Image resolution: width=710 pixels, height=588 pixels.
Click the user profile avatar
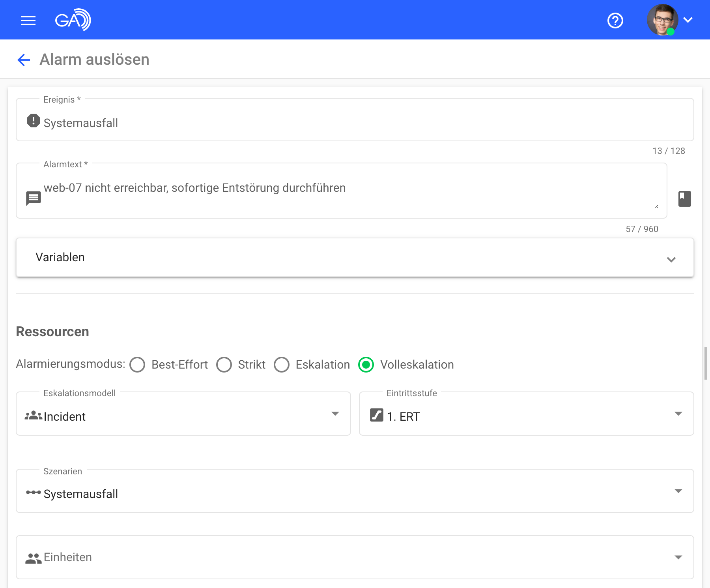[662, 20]
